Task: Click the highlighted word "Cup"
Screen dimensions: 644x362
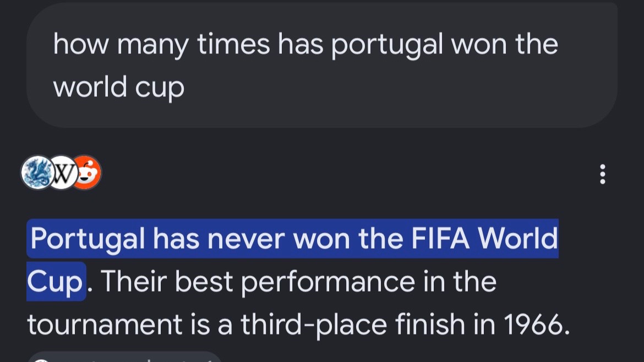Action: click(56, 282)
